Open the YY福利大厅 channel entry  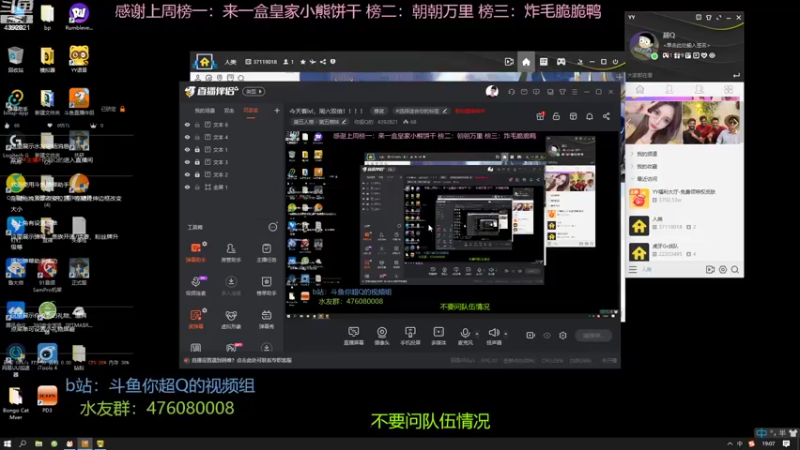coord(684,196)
